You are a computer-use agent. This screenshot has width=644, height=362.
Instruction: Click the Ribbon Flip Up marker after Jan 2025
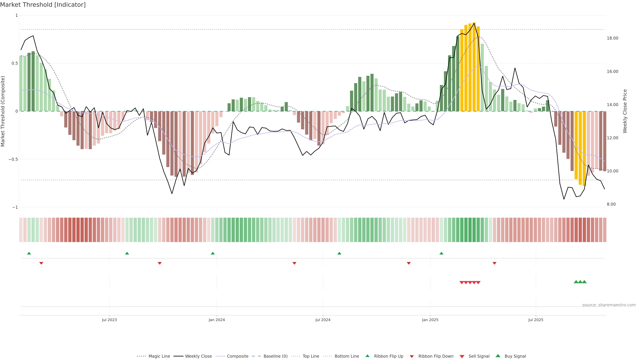pyautogui.click(x=441, y=253)
